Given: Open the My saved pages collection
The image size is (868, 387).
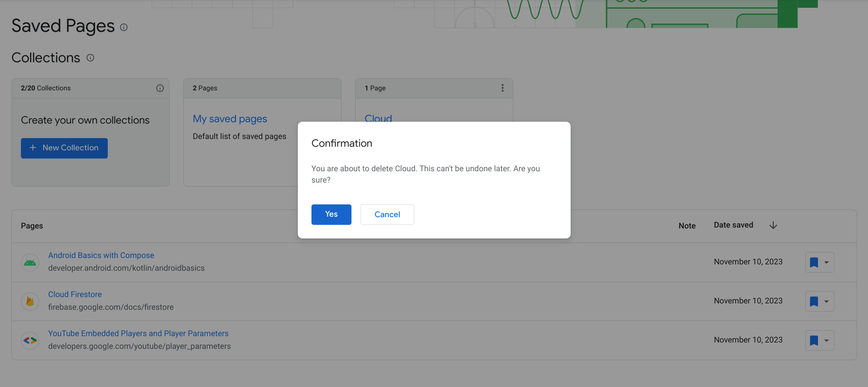Looking at the screenshot, I should point(230,119).
